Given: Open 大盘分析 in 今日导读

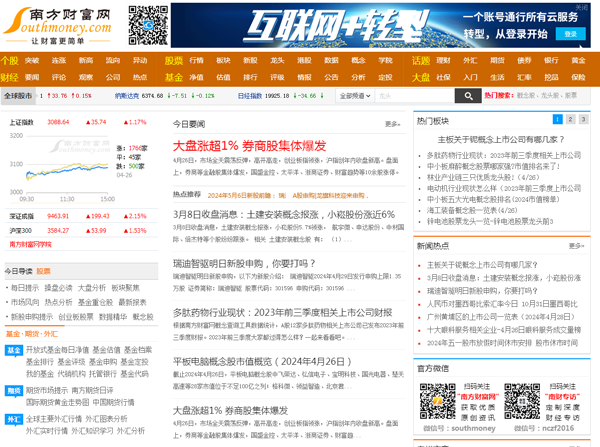Looking at the screenshot, I should click(x=91, y=288).
